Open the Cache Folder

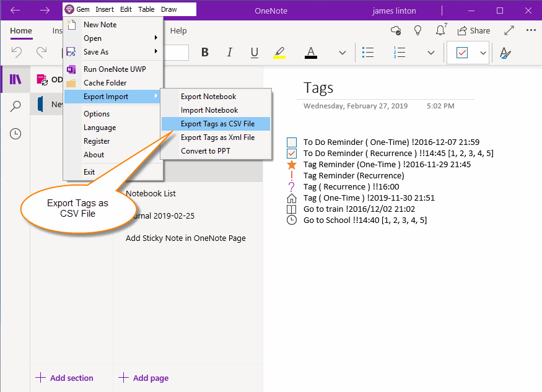113,82
